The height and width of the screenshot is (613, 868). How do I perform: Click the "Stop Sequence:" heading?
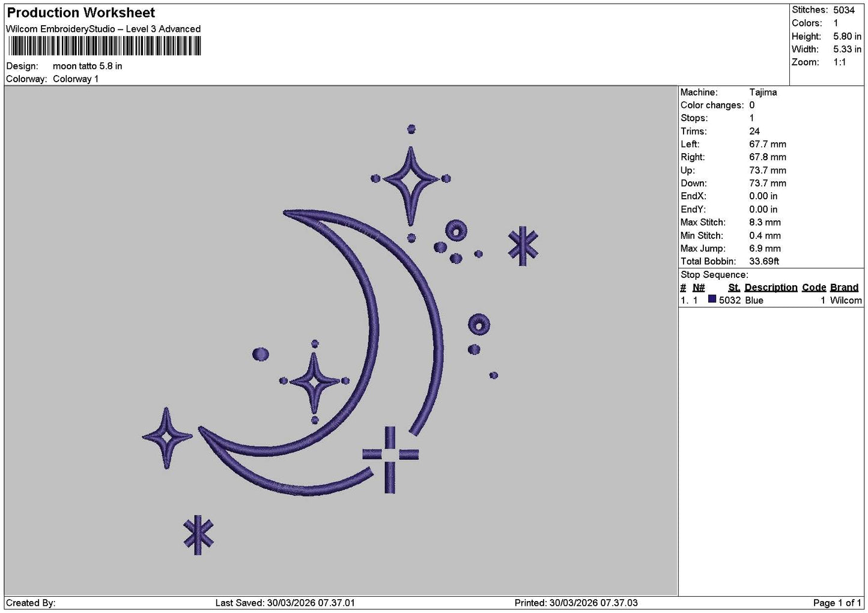coord(714,275)
